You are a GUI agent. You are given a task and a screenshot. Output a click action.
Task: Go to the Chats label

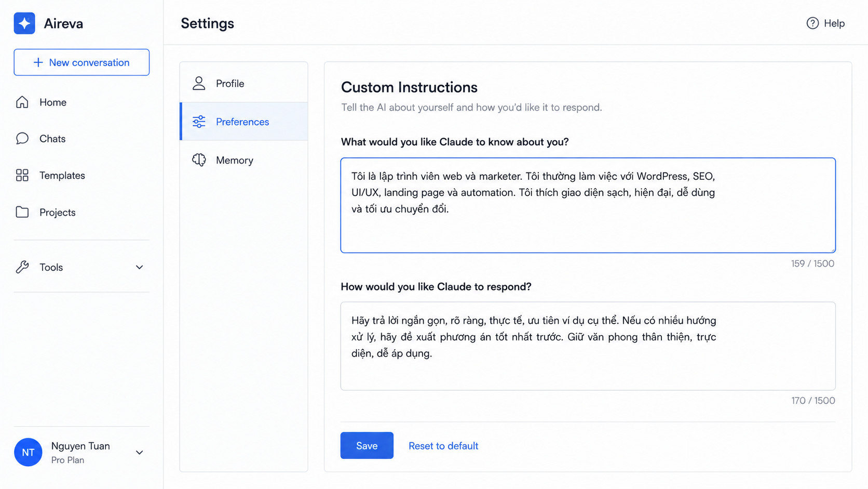point(52,139)
